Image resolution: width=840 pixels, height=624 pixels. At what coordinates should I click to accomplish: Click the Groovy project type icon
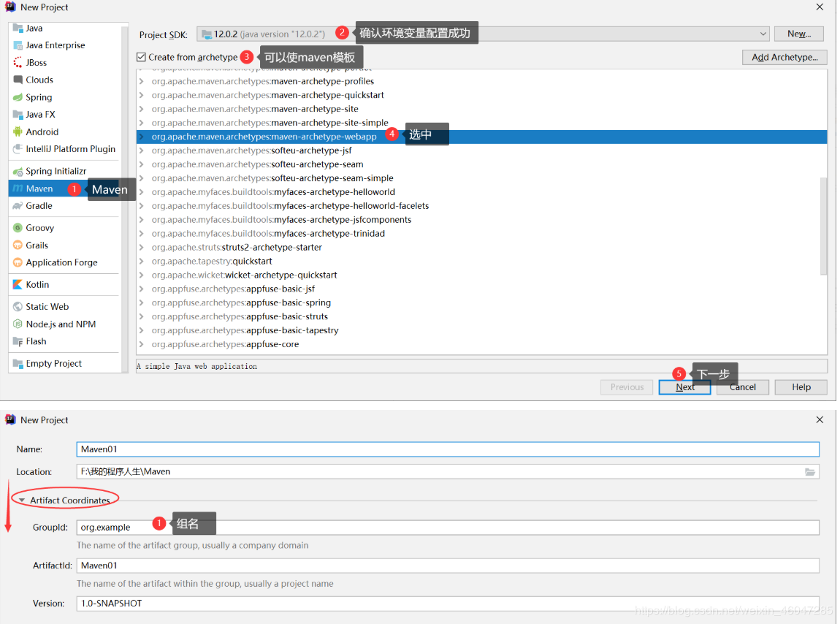[18, 228]
